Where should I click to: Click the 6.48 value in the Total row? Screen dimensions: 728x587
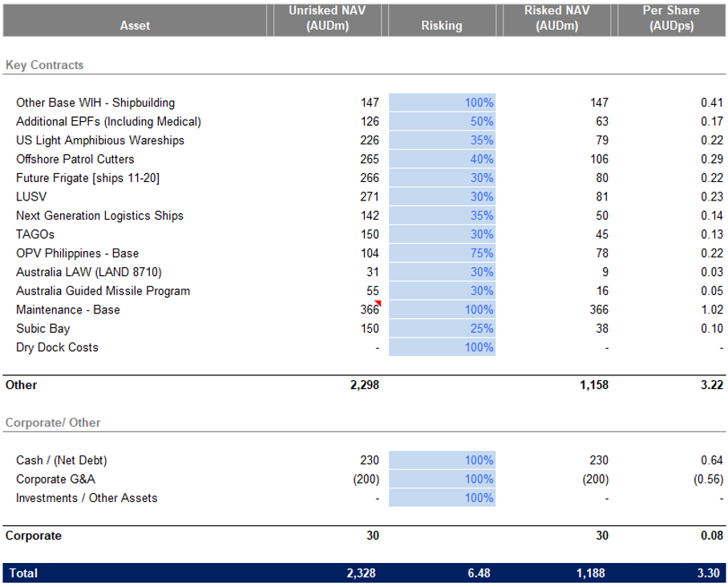coord(479,573)
